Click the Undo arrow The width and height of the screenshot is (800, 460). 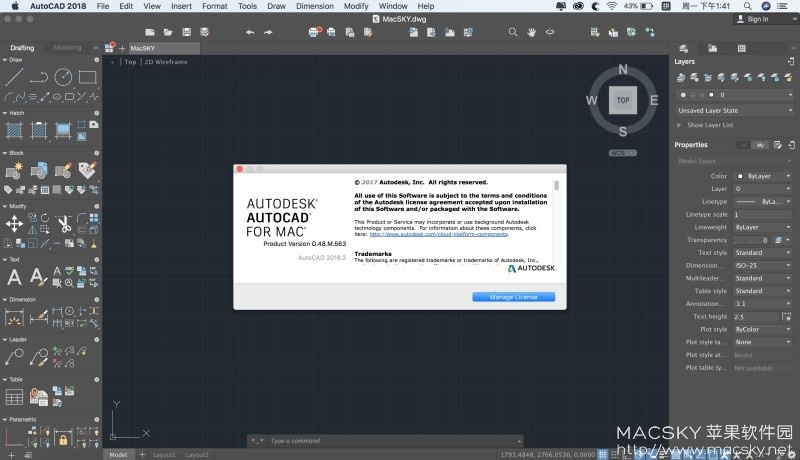tap(250, 32)
